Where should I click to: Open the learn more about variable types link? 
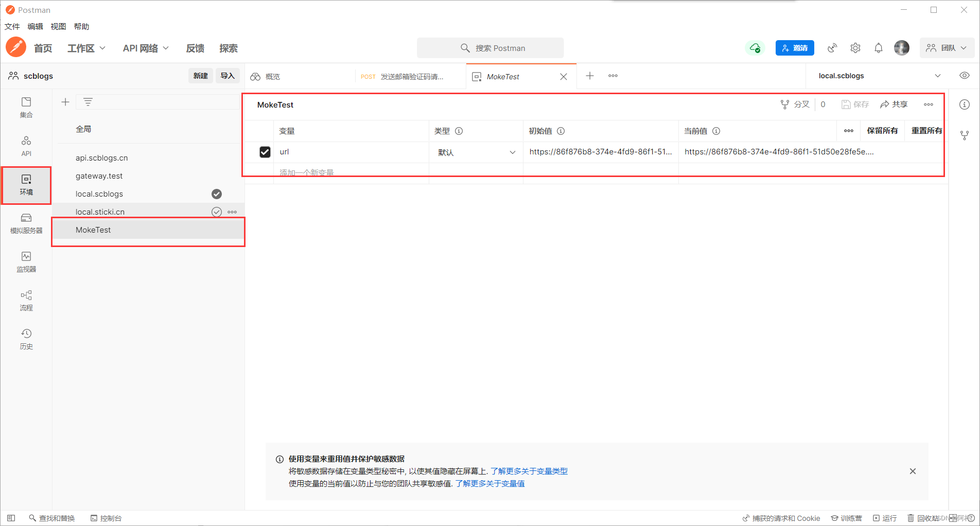coord(529,471)
